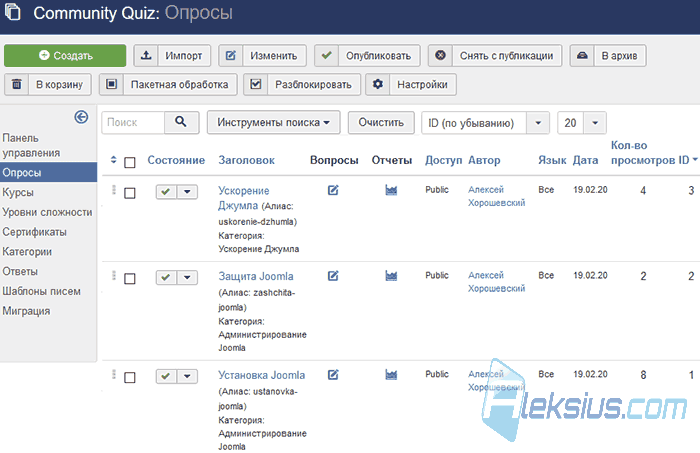Open author Алексей Хорошевский in Ускорение Джумла row
The height and width of the screenshot is (453, 700).
496,196
